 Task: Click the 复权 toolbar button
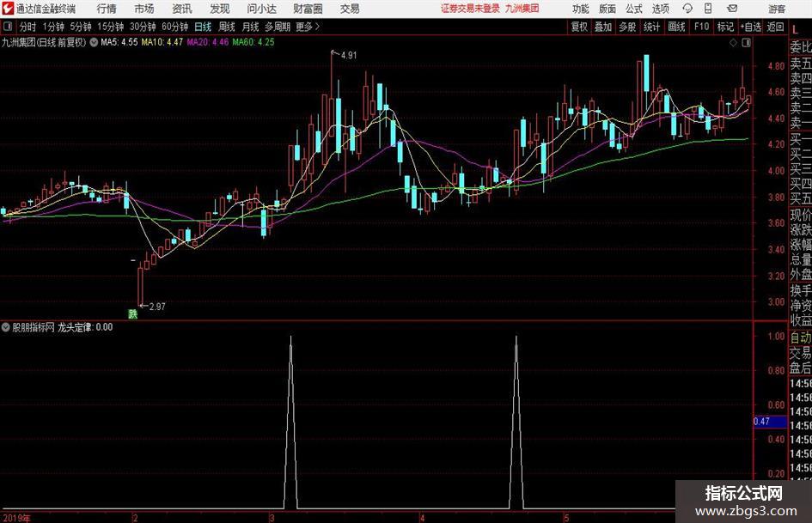tap(579, 27)
